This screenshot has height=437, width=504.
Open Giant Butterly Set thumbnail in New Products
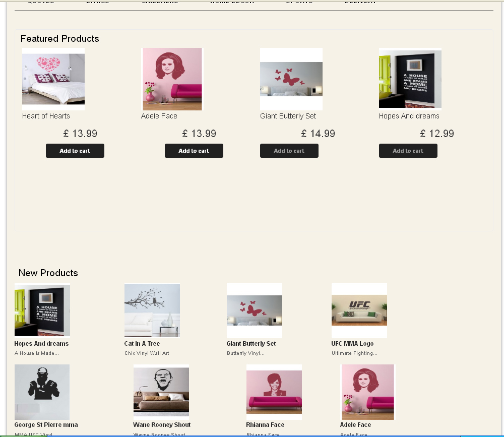click(x=254, y=310)
